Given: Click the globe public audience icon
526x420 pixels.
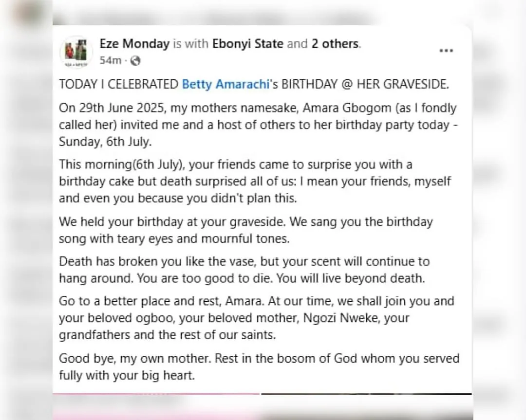Looking at the screenshot, I should click(x=136, y=61).
